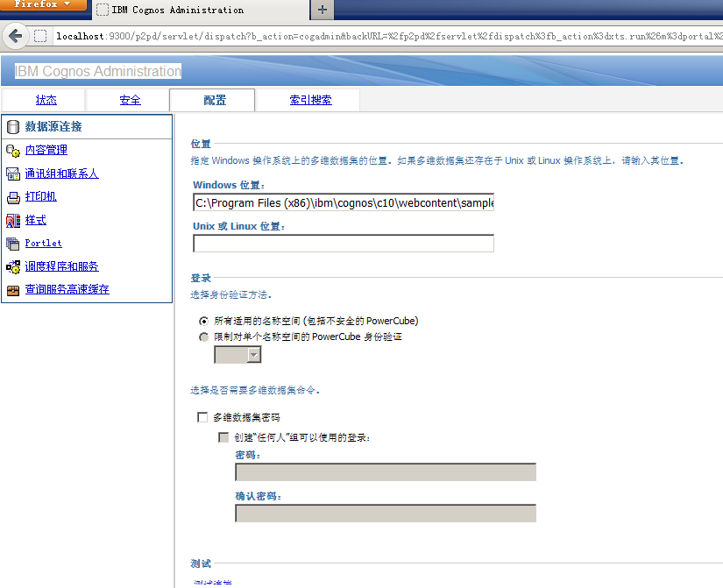The image size is (723, 588).
Task: Open the Firefox menu button
Action: [x=43, y=4]
